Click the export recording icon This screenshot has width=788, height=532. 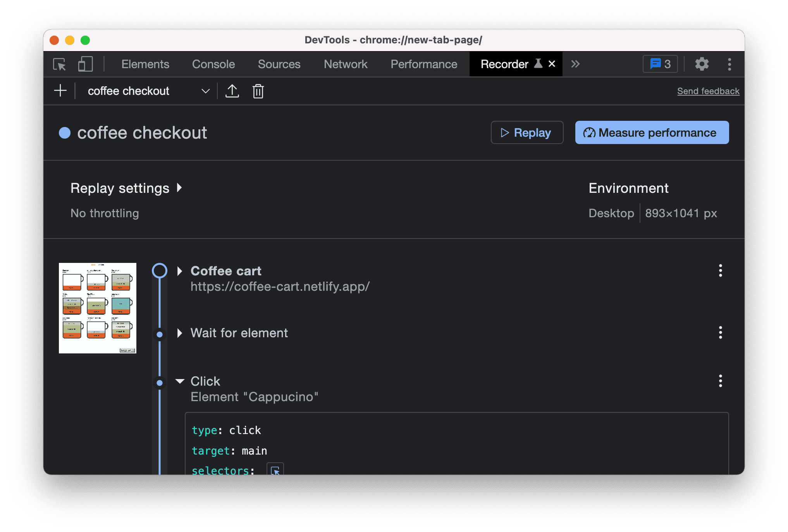233,91
